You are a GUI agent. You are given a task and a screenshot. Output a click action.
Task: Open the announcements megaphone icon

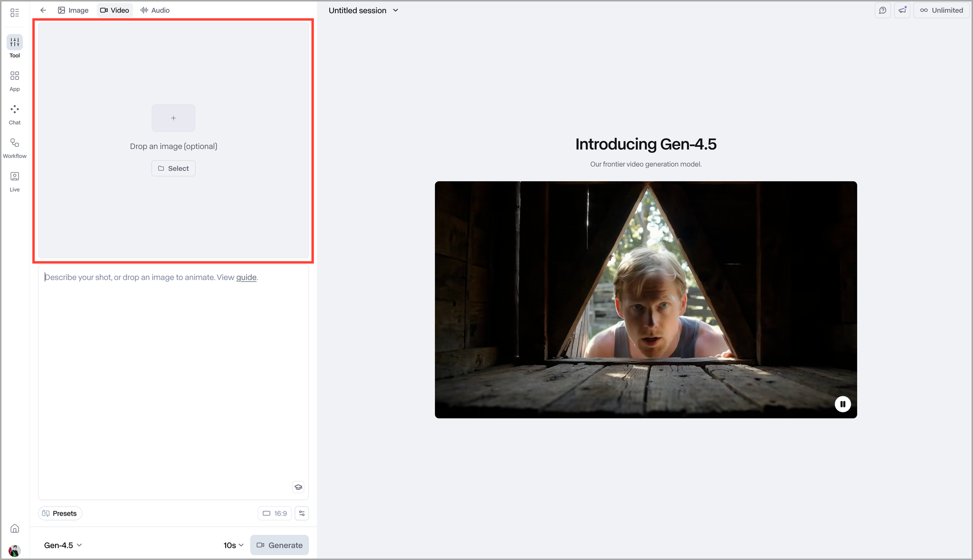click(902, 10)
